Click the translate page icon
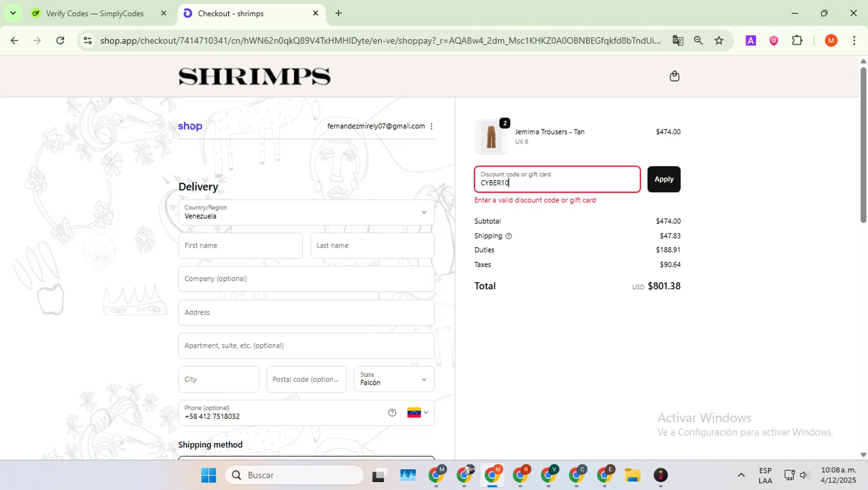The image size is (868, 490). [678, 40]
